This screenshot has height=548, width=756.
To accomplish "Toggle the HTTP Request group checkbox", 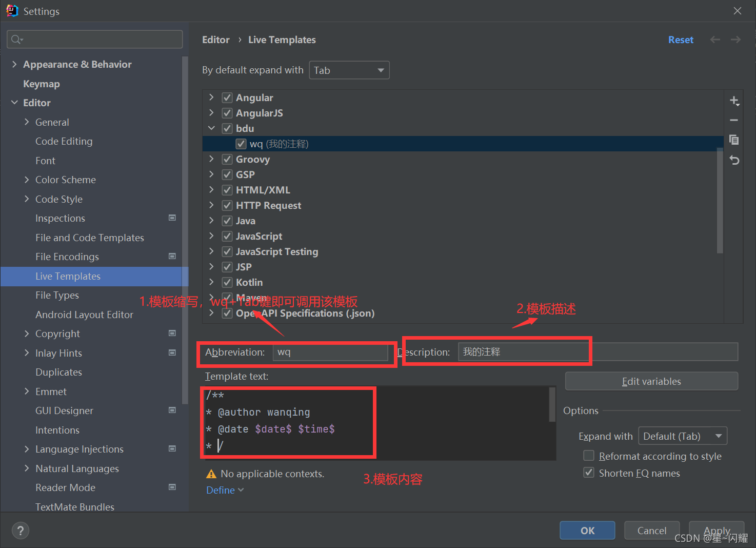I will coord(227,205).
